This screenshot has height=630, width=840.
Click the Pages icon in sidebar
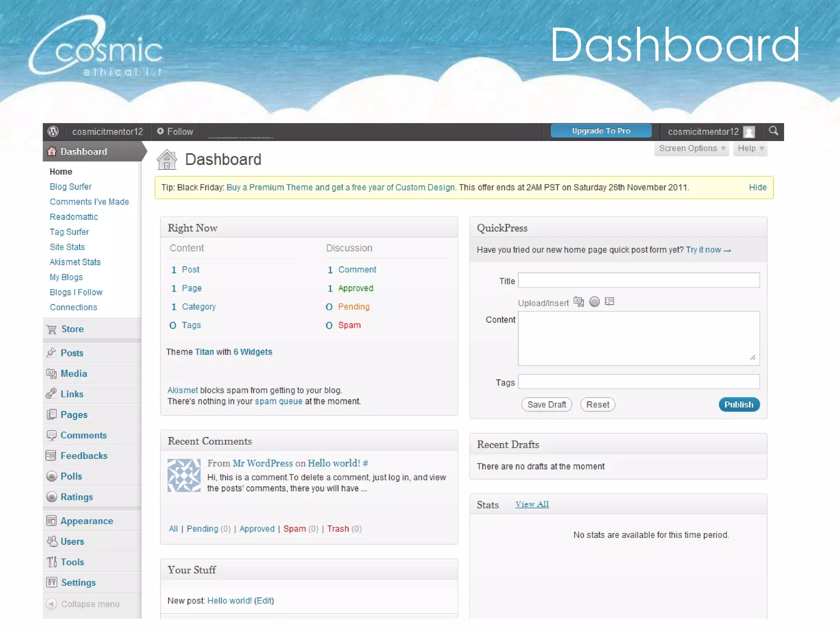pyautogui.click(x=51, y=414)
